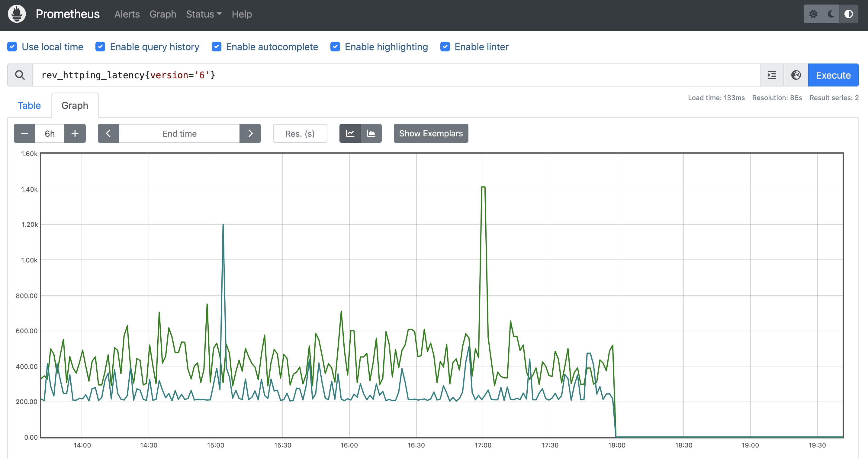Increase the 6h time range

75,134
